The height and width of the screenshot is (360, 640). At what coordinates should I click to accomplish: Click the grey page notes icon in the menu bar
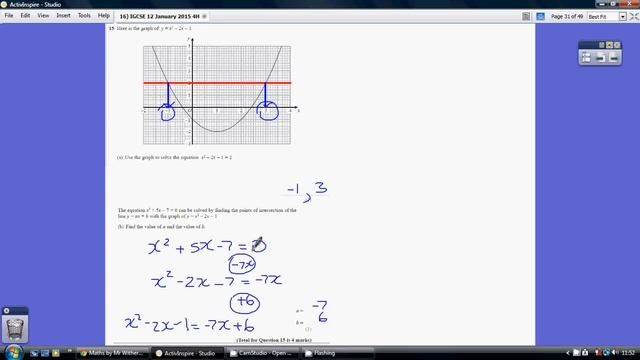coord(526,16)
